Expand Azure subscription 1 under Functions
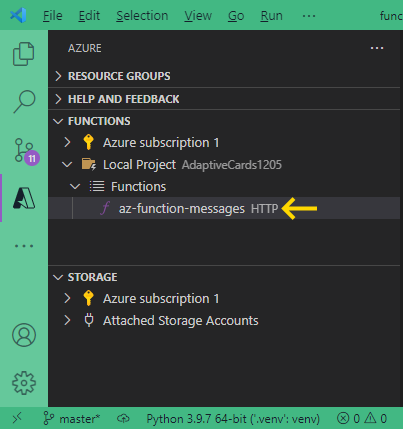 (67, 142)
